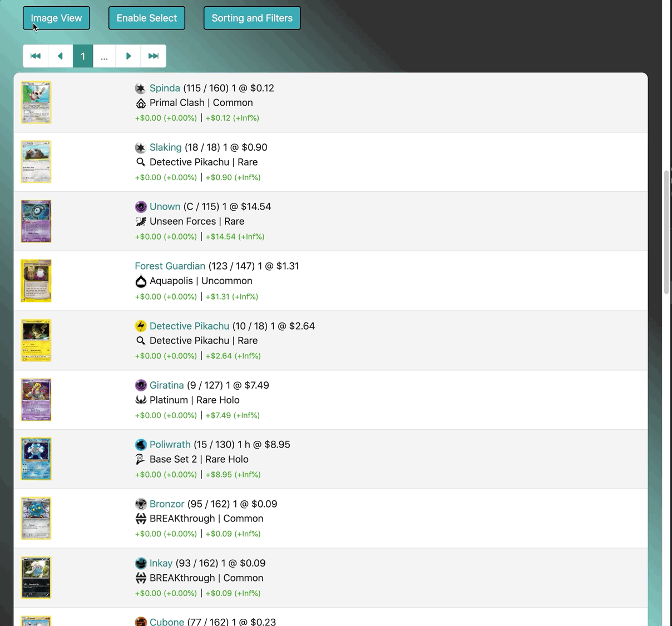
Task: Open the Inkay card link
Action: point(161,563)
